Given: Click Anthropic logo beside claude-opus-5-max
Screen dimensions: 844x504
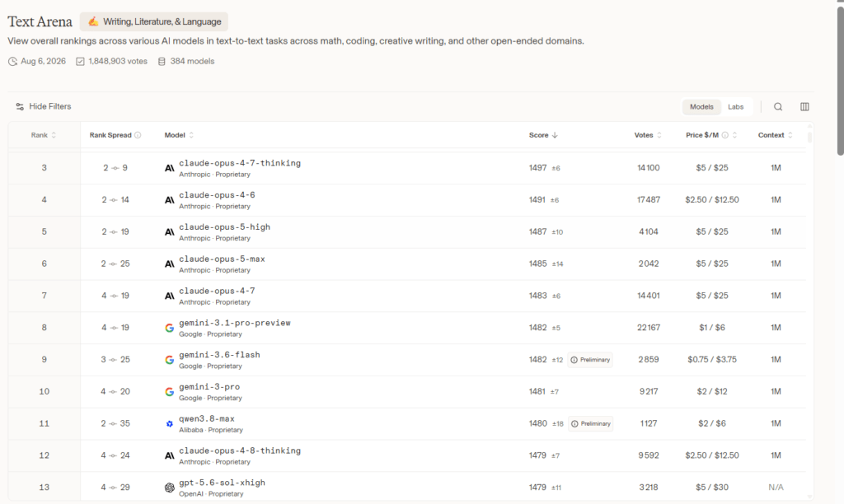Looking at the screenshot, I should [x=169, y=264].
